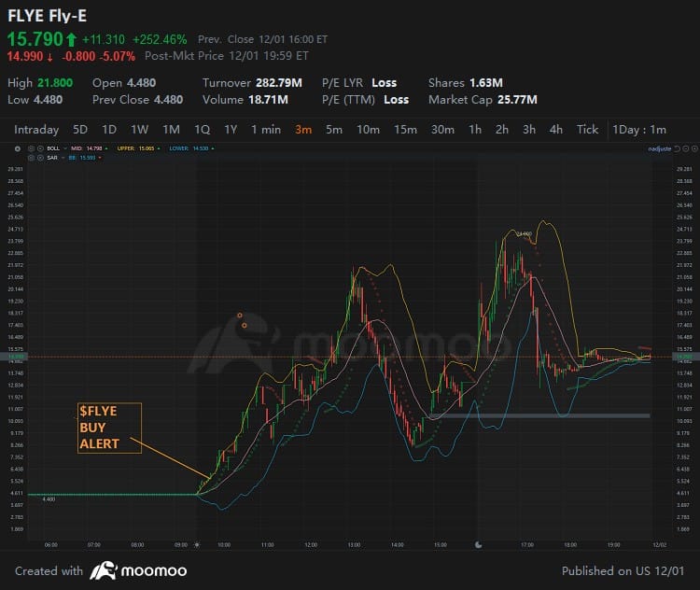This screenshot has height=590, width=700.
Task: Click the sun market-open marker on time axis
Action: click(x=197, y=543)
